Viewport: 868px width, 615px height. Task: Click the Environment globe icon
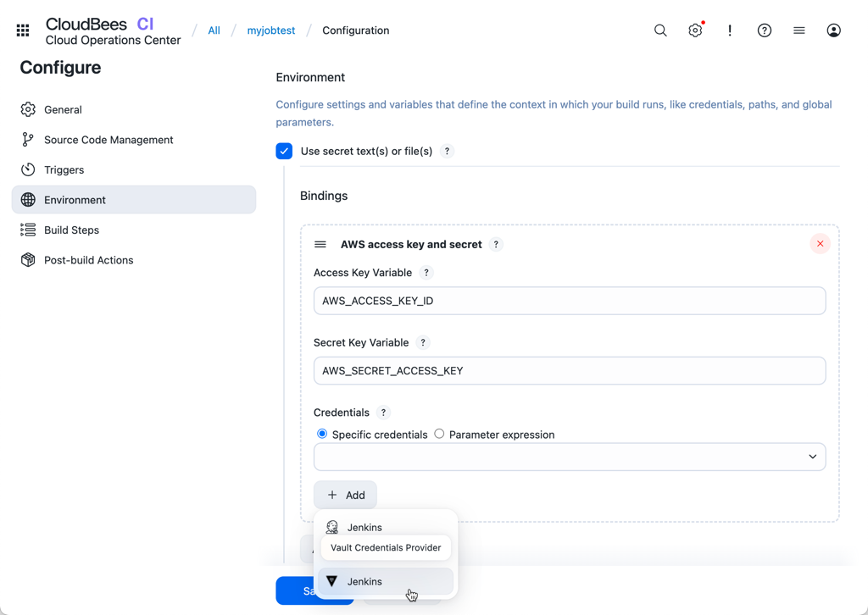coord(28,200)
